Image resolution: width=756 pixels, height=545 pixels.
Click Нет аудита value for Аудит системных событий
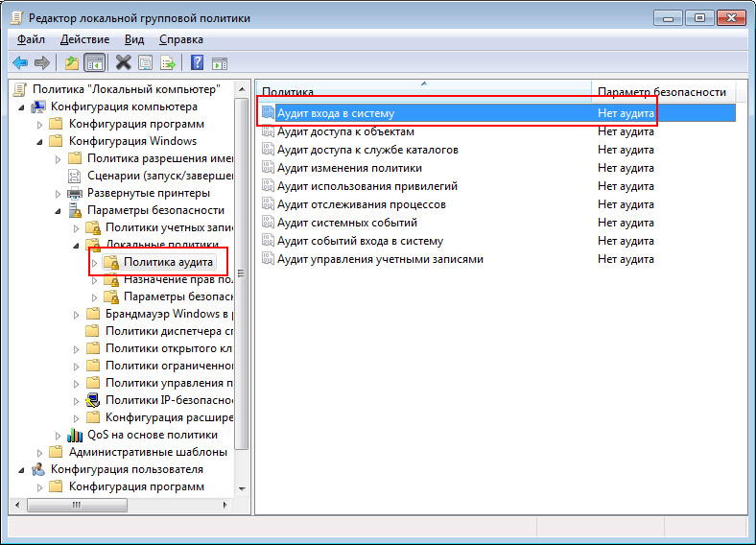[x=626, y=223]
